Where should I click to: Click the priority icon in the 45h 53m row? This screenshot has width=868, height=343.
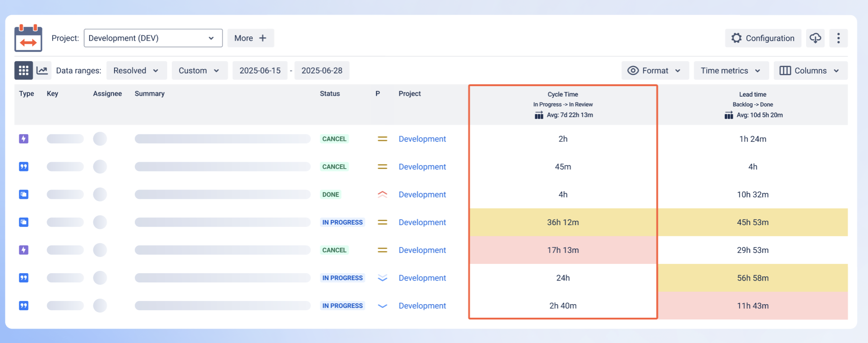click(382, 222)
